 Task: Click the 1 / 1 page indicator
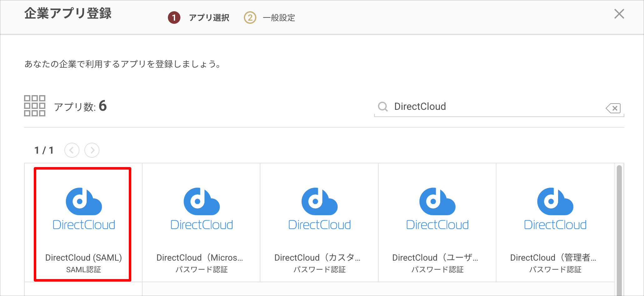coord(44,150)
